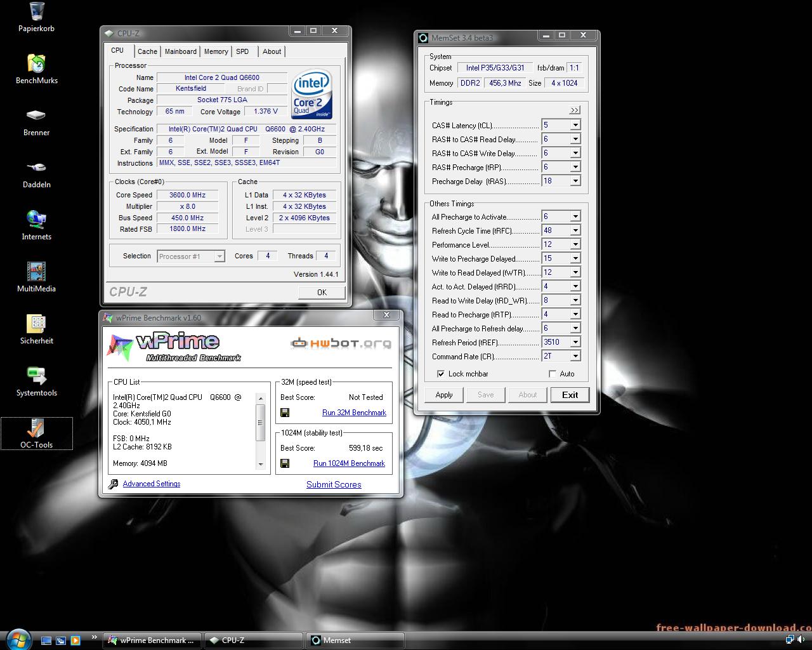Click the wPrime Benchmark taskbar button
Viewport: 812px width, 650px height.
pyautogui.click(x=153, y=640)
